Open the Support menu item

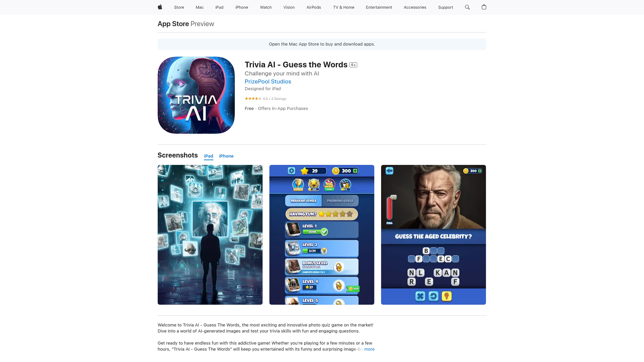(x=445, y=7)
